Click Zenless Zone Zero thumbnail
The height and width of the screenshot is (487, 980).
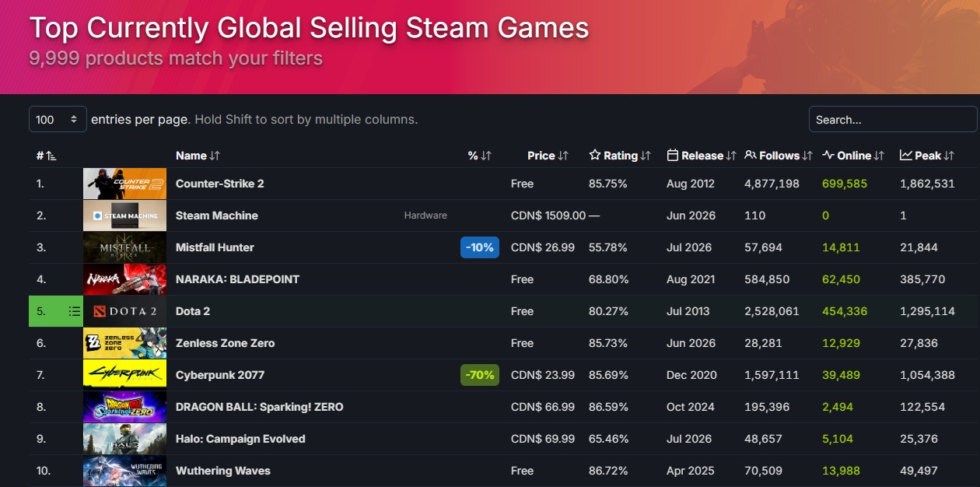tap(124, 343)
